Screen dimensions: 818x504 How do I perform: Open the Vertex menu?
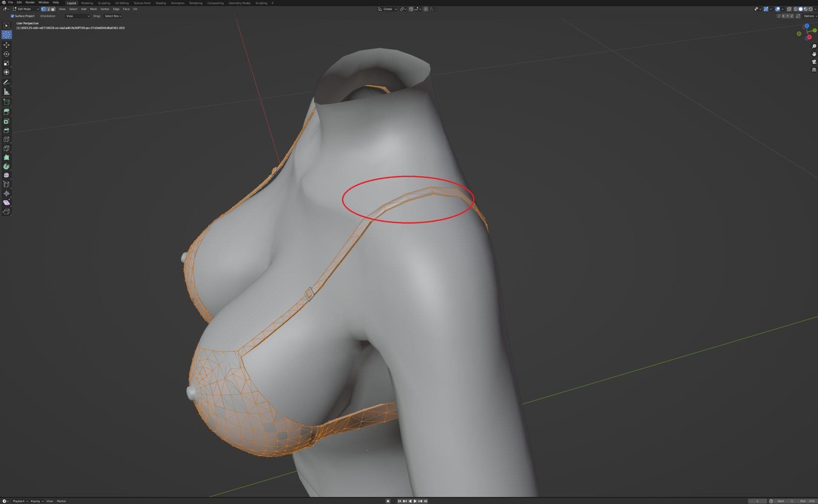coord(105,9)
